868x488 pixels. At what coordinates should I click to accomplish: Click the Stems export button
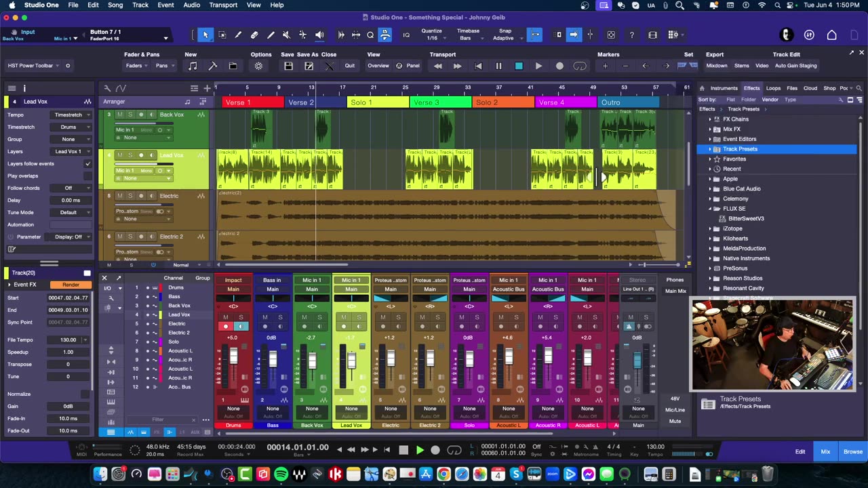741,66
